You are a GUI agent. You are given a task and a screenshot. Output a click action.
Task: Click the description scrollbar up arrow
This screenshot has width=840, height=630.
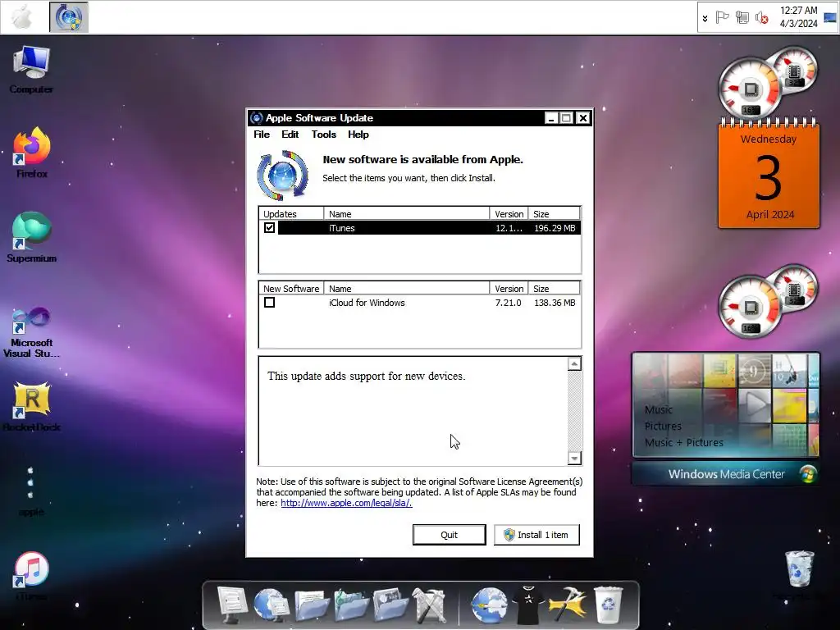[574, 364]
